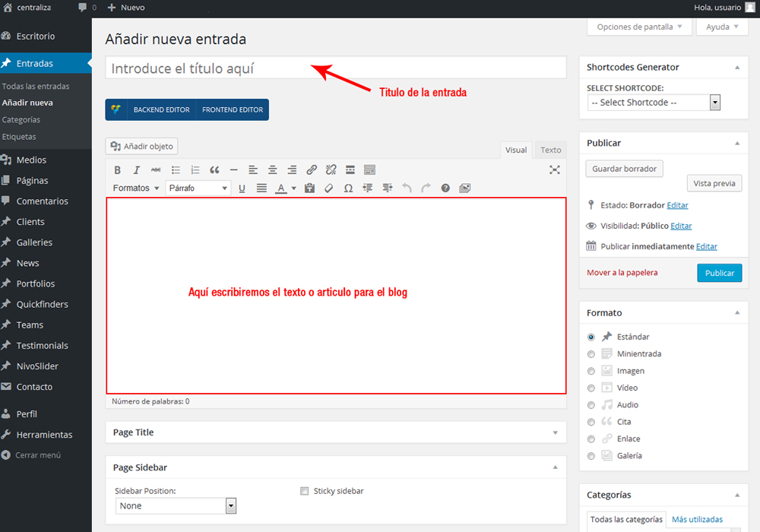Apply italic formatting
Image resolution: width=760 pixels, height=532 pixels.
pos(137,170)
